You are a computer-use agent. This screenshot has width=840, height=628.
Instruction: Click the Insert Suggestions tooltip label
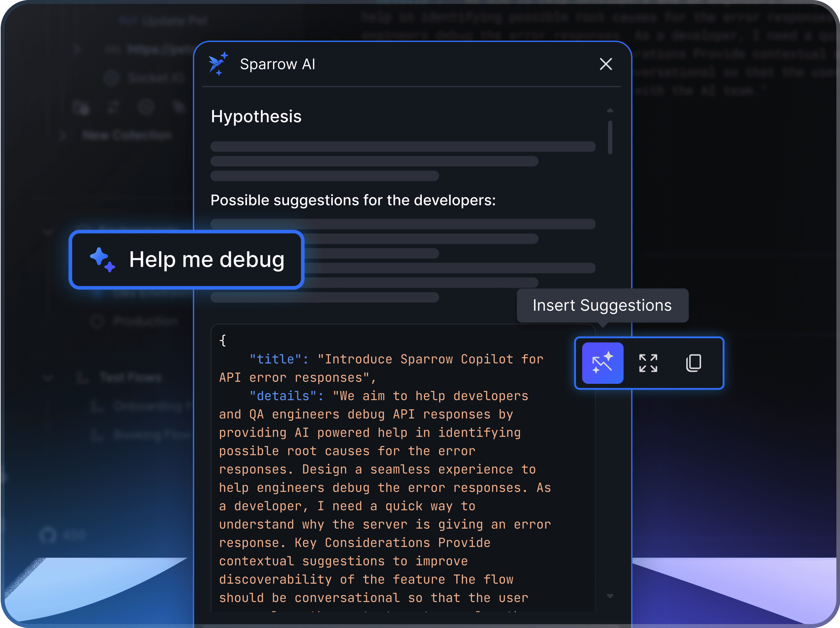pos(602,305)
